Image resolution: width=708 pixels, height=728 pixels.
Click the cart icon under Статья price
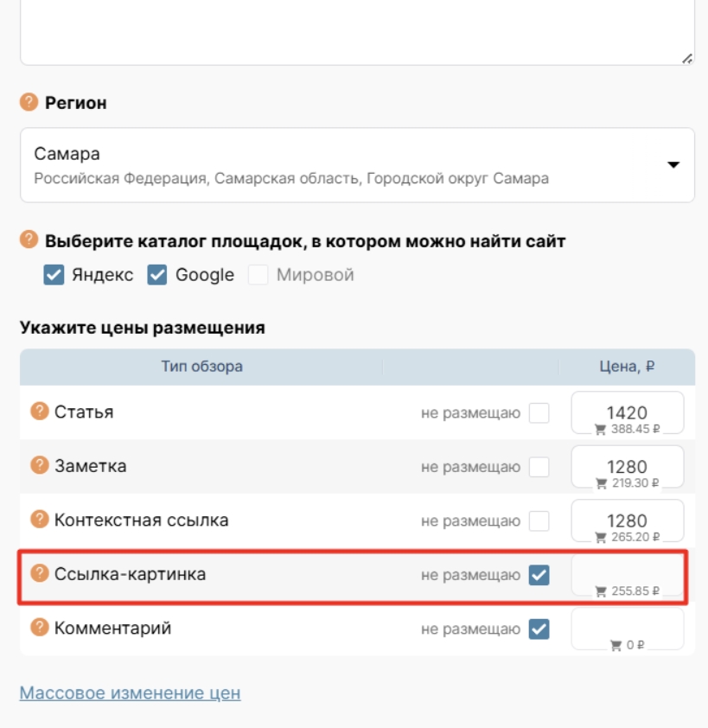pos(600,429)
